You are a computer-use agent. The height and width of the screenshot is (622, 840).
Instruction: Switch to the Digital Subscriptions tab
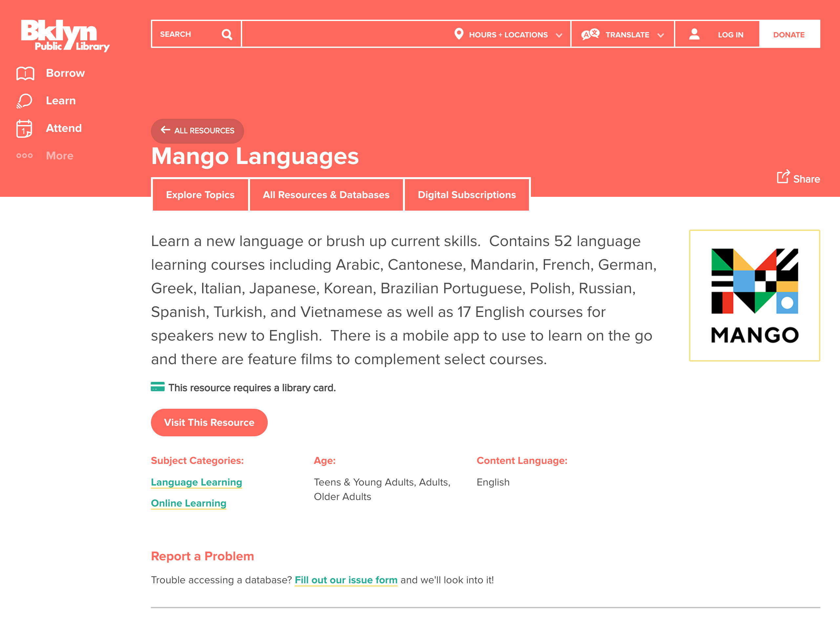point(467,195)
